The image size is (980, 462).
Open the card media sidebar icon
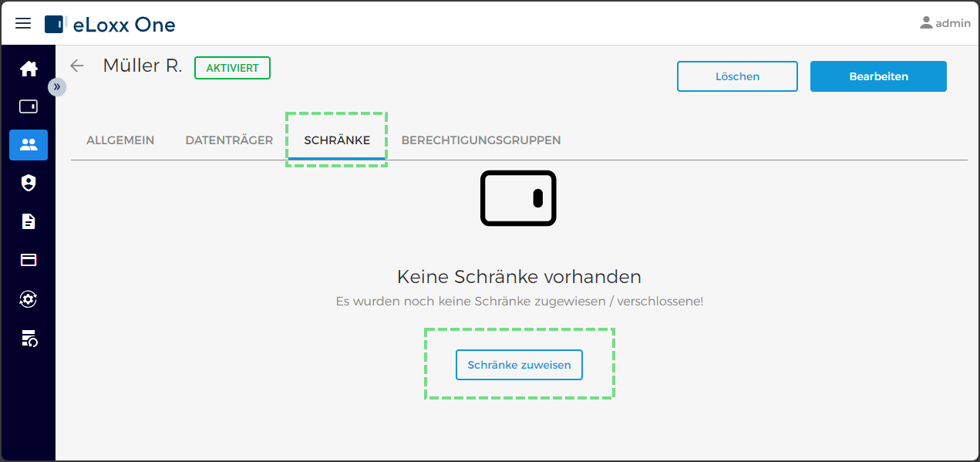point(29,260)
